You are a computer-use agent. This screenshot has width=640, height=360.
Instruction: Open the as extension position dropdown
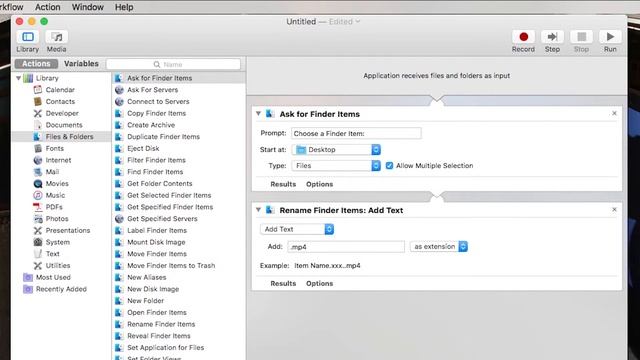439,247
